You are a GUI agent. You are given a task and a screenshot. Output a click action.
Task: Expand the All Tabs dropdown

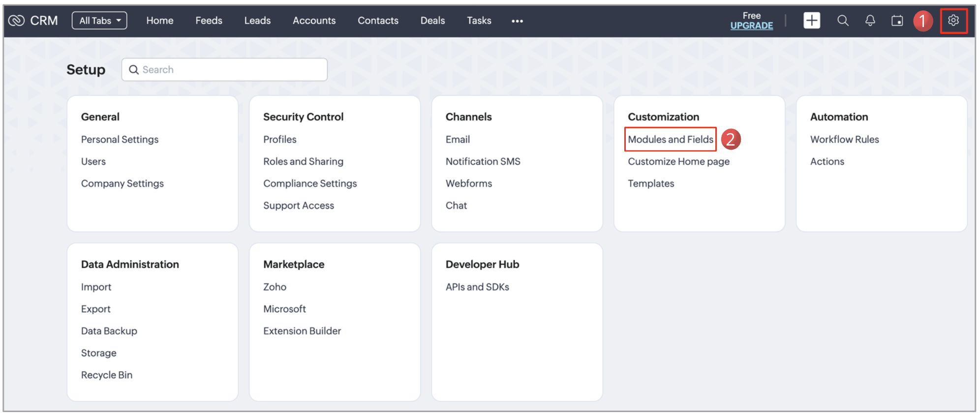(99, 21)
